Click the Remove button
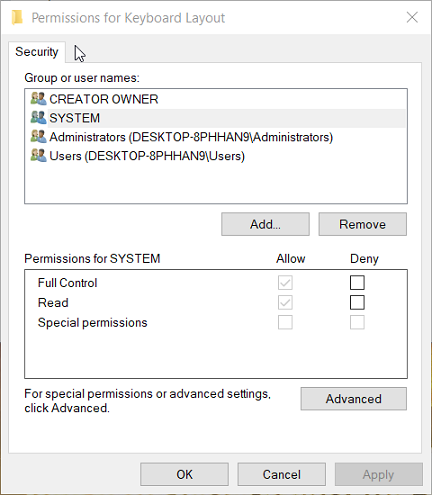The width and height of the screenshot is (432, 495). (x=363, y=224)
